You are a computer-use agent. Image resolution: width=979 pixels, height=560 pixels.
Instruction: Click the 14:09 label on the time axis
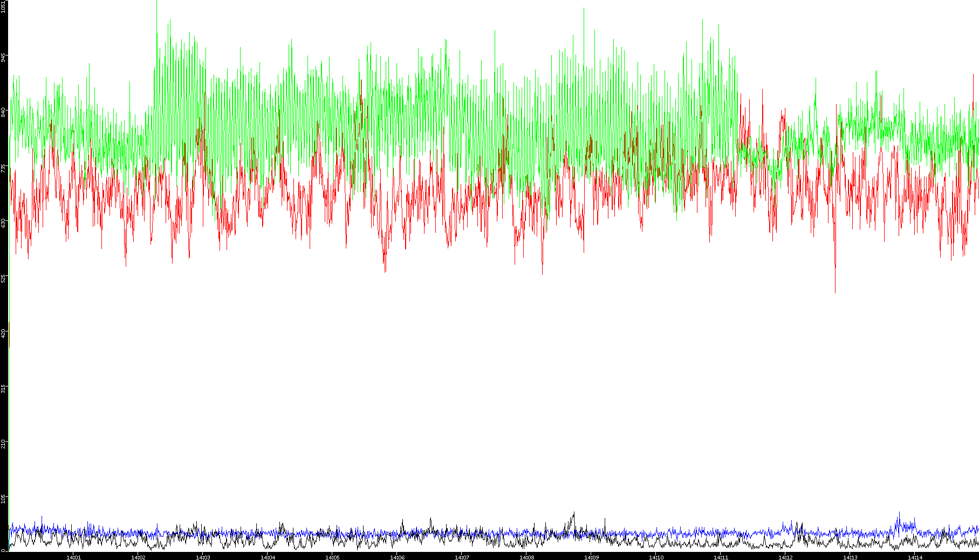pyautogui.click(x=591, y=557)
